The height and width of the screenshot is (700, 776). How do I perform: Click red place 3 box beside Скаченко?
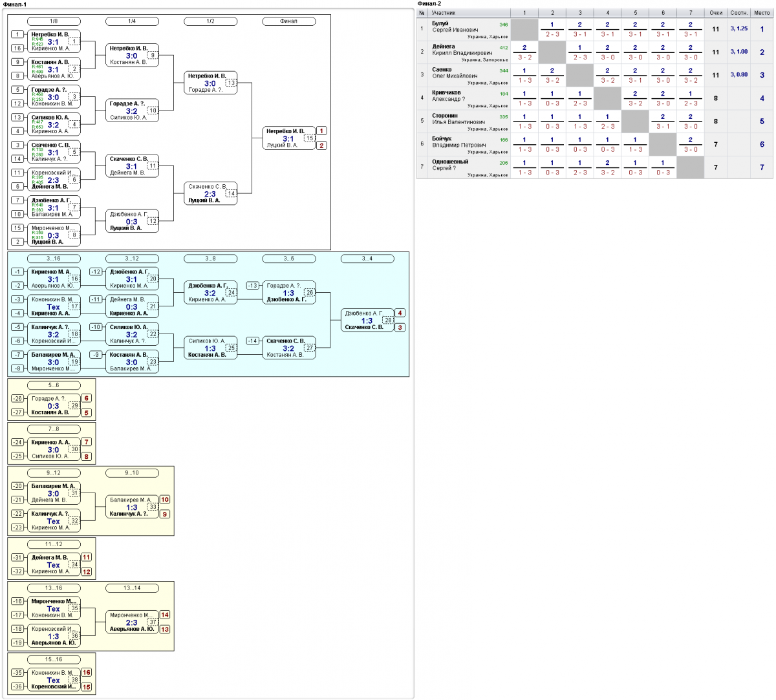pos(400,328)
